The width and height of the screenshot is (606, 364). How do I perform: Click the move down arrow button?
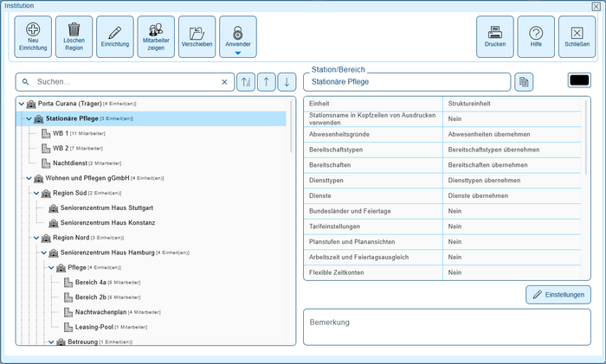(x=287, y=82)
